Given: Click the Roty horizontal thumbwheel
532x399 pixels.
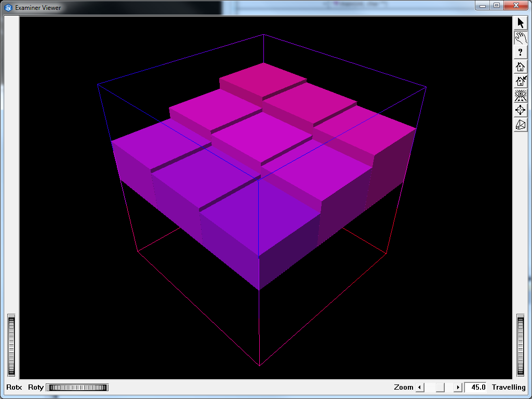Looking at the screenshot, I should 77,387.
